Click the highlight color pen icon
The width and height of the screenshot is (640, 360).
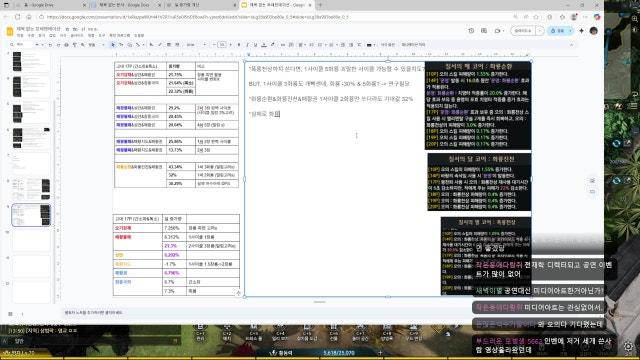(273, 45)
